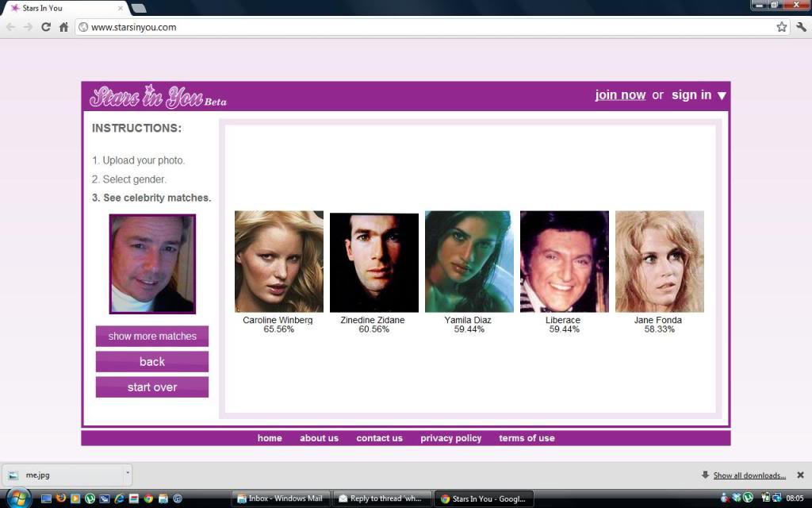Launch Google Chrome from quick launch
The height and width of the screenshot is (508, 812).
point(148,498)
